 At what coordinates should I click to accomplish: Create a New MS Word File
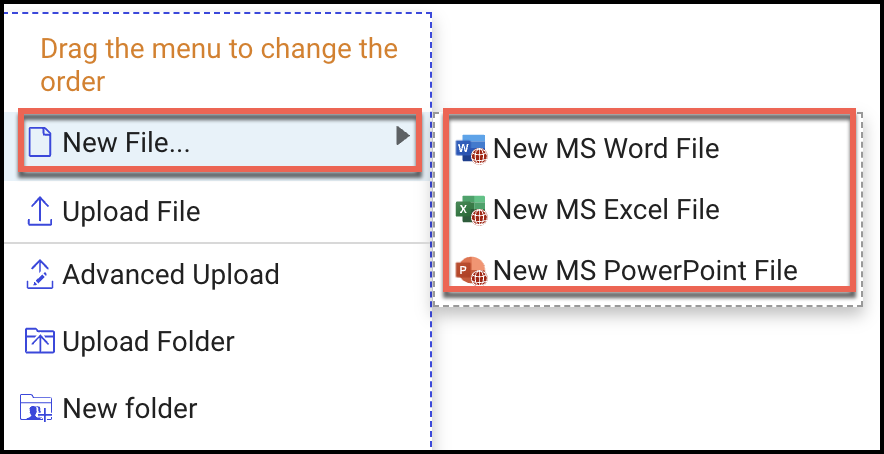(x=606, y=149)
